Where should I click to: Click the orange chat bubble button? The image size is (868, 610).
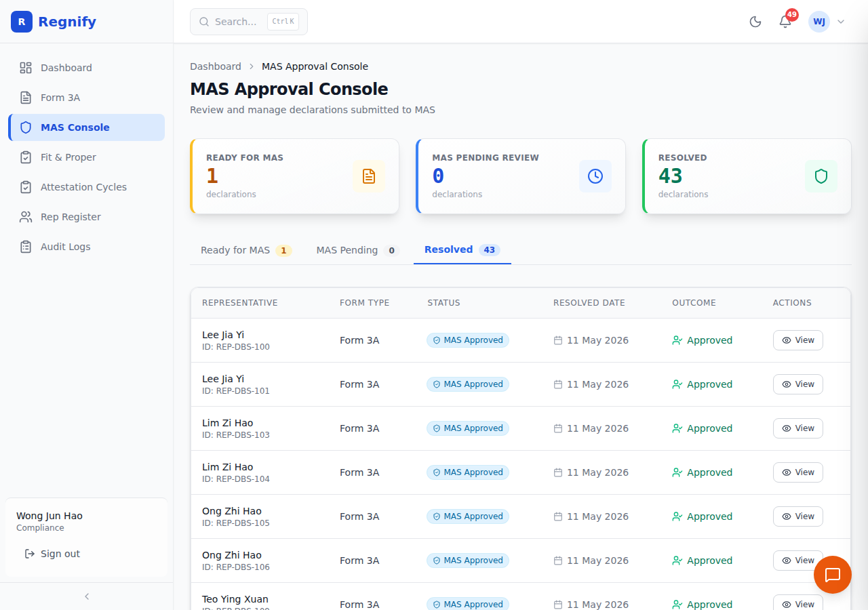click(x=833, y=575)
